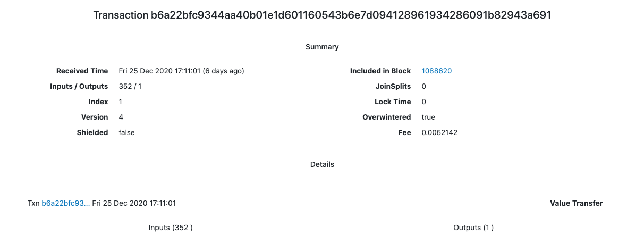
Task: Click the Version value 4
Action: point(121,117)
